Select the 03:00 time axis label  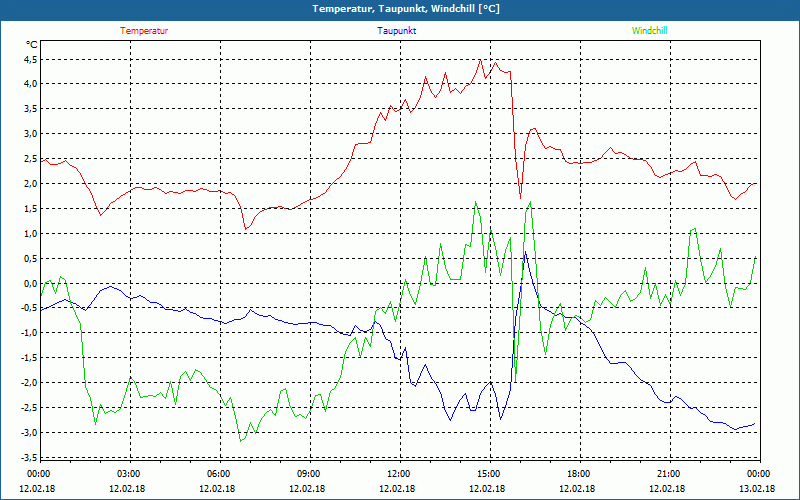[129, 474]
